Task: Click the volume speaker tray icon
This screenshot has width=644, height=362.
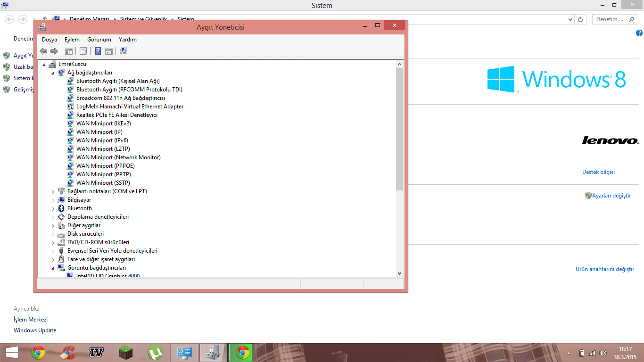Action: (x=603, y=353)
